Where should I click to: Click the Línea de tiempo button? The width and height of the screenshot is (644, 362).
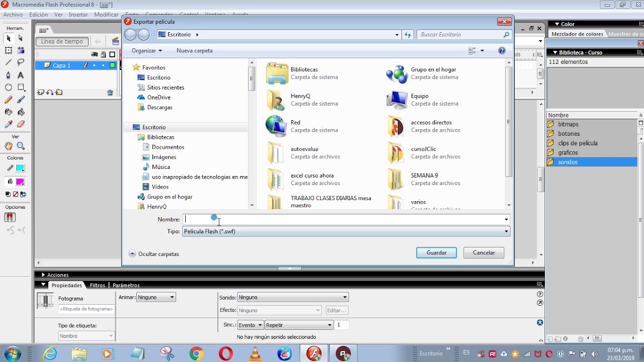pos(62,42)
